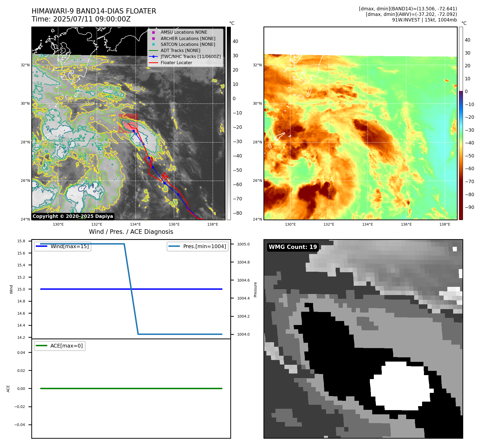The width and height of the screenshot is (481, 448).
Task: Click the '1005.0' tick on Pressure axis
Action: 243,244
